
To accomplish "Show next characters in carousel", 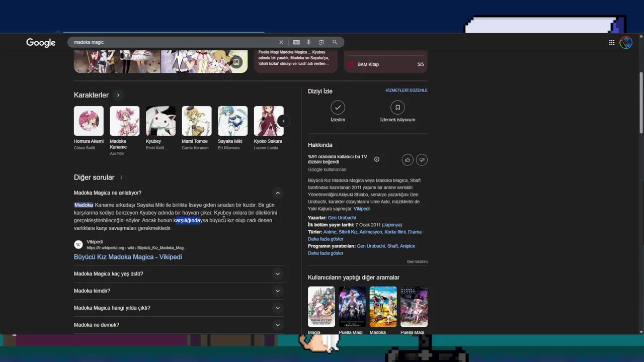I will coord(283,121).
